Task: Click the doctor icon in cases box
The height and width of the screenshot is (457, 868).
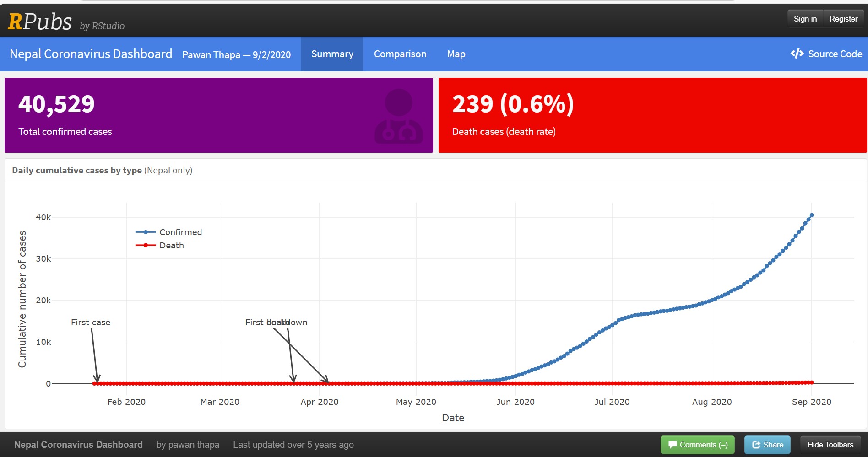Action: click(398, 116)
